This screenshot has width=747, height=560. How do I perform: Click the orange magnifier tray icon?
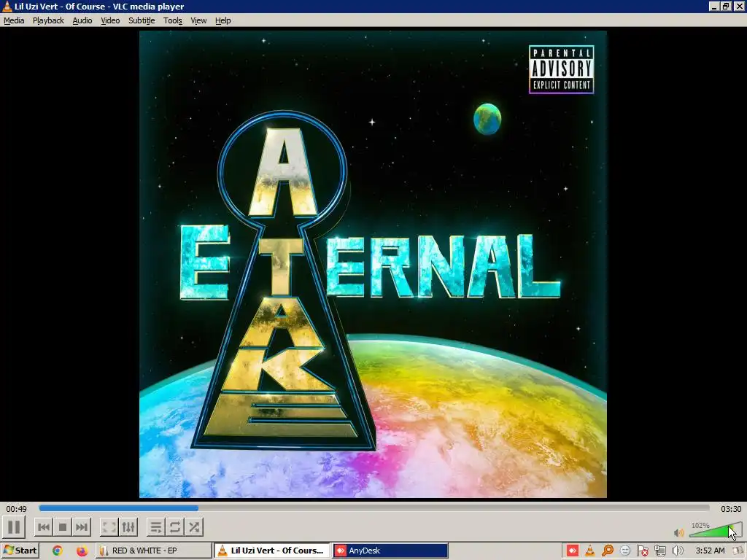(x=608, y=551)
